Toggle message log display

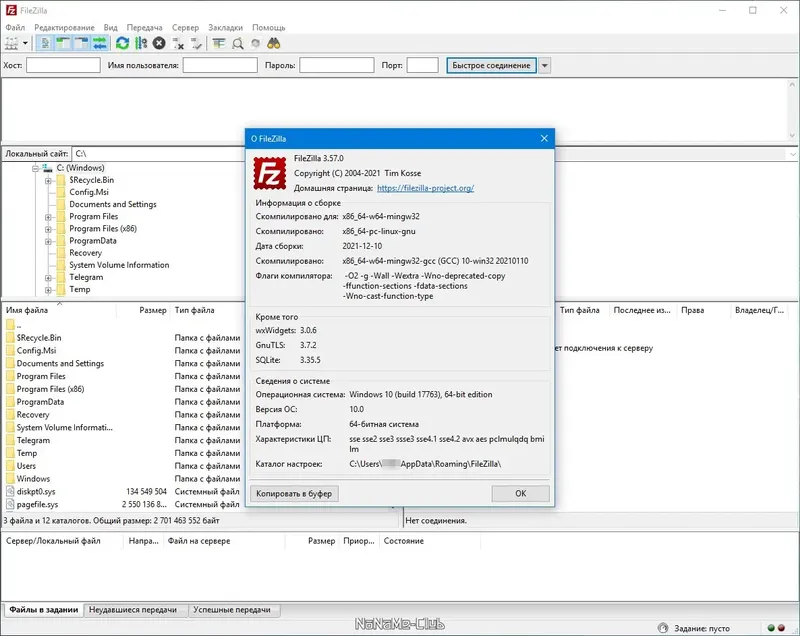(x=45, y=44)
